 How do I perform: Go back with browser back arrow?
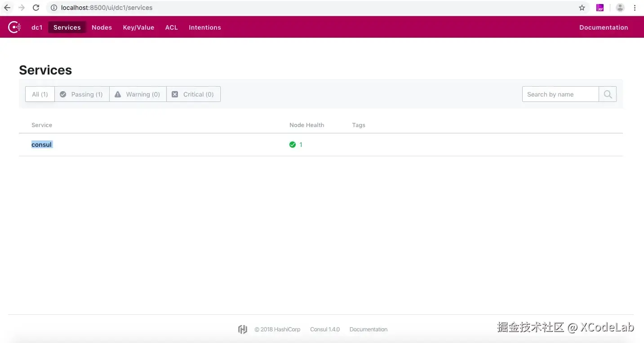7,8
